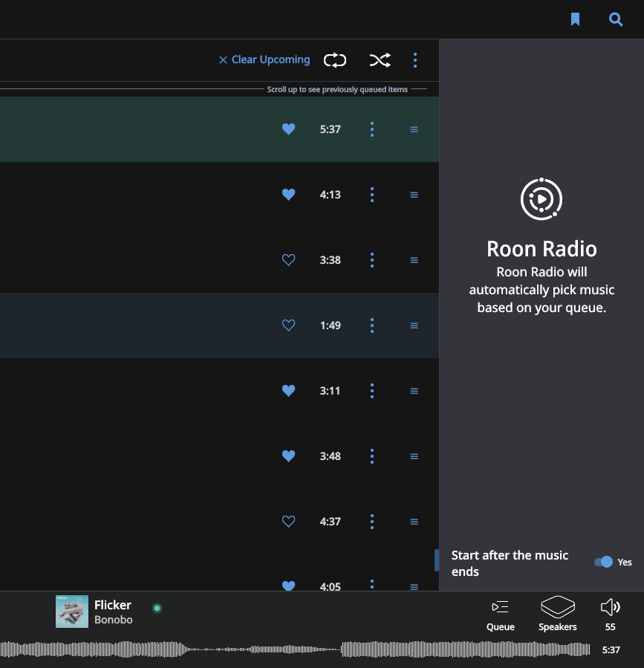Open three-dot menu for 3:48 track
Screen dimensions: 644x668
[x=372, y=456]
